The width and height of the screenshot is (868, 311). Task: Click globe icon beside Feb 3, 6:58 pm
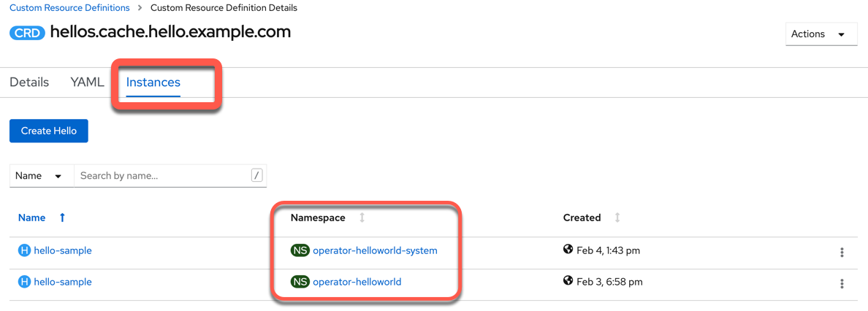coord(568,281)
